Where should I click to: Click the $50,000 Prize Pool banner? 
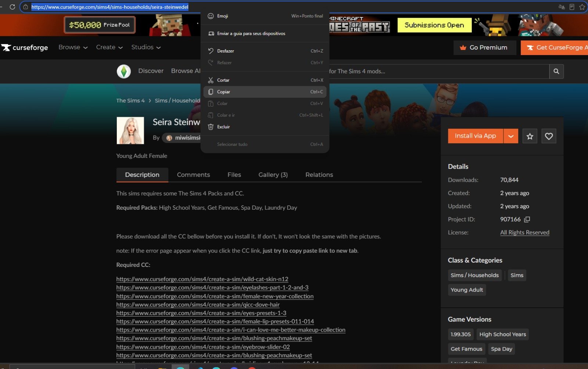point(99,25)
